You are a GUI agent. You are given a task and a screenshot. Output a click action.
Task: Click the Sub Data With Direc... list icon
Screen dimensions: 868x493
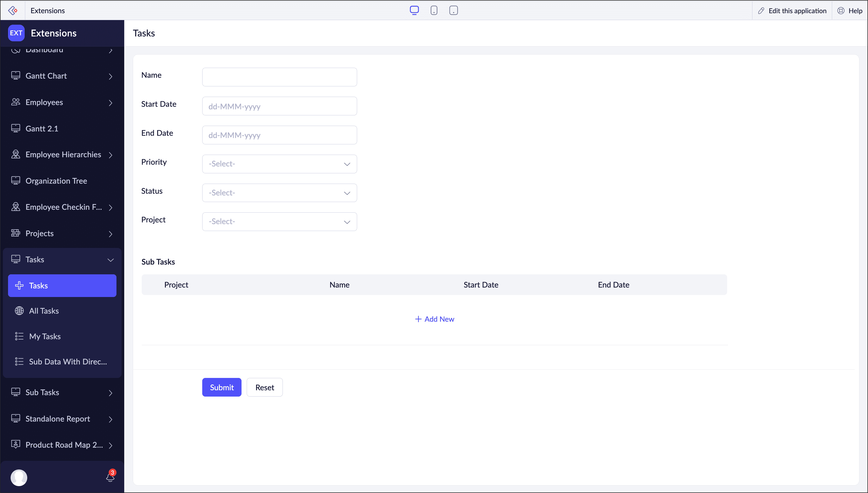(x=19, y=362)
